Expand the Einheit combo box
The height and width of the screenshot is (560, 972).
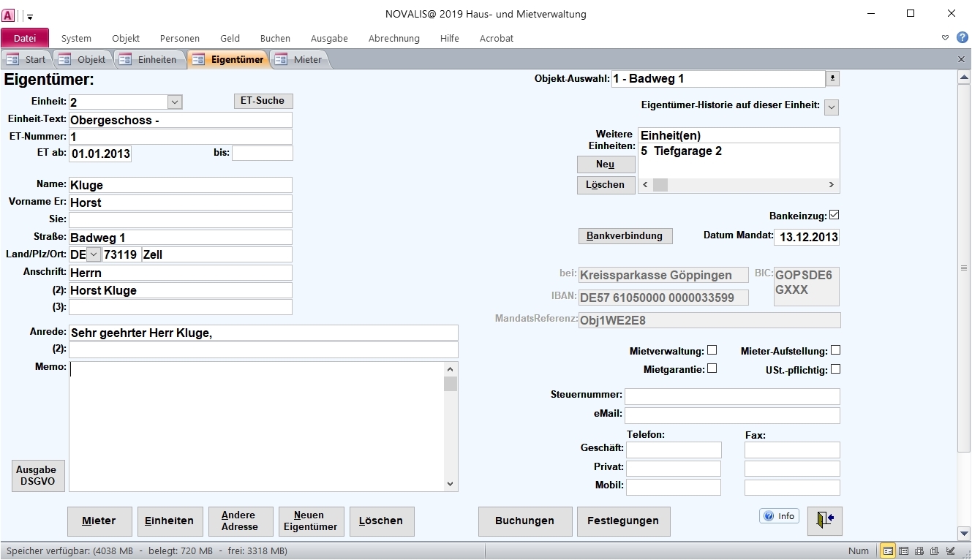174,102
